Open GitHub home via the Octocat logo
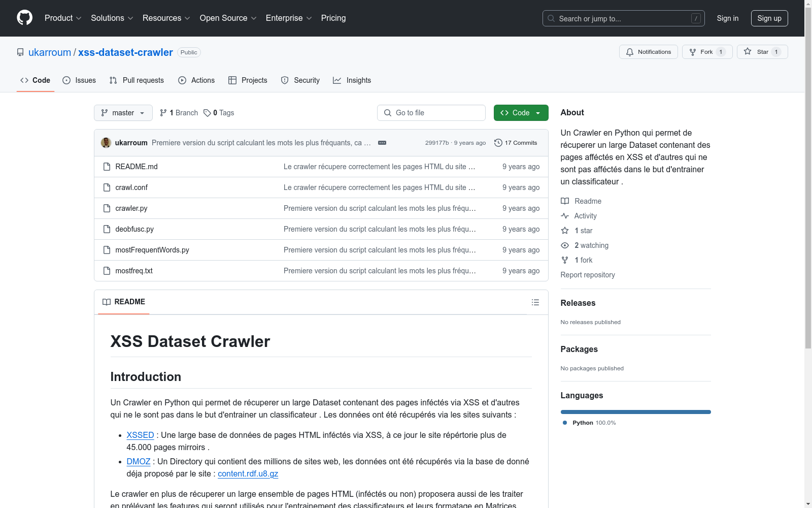 [x=24, y=18]
